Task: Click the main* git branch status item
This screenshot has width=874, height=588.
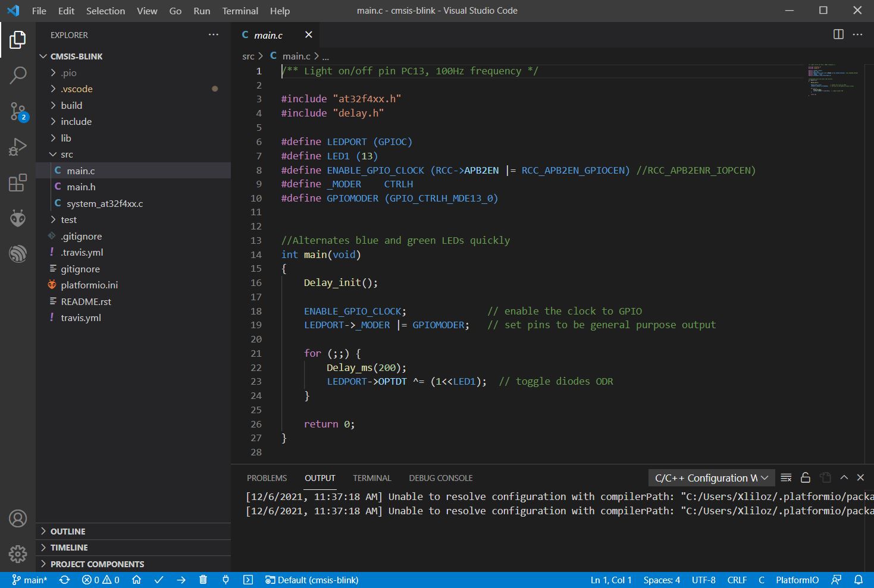Action: point(30,580)
